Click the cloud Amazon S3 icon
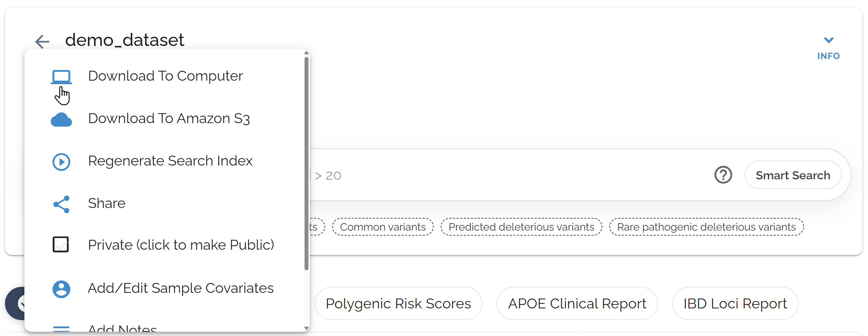 point(61,120)
